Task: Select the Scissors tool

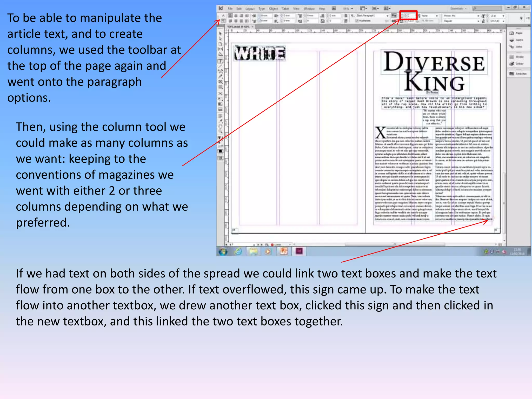Action: 220,93
